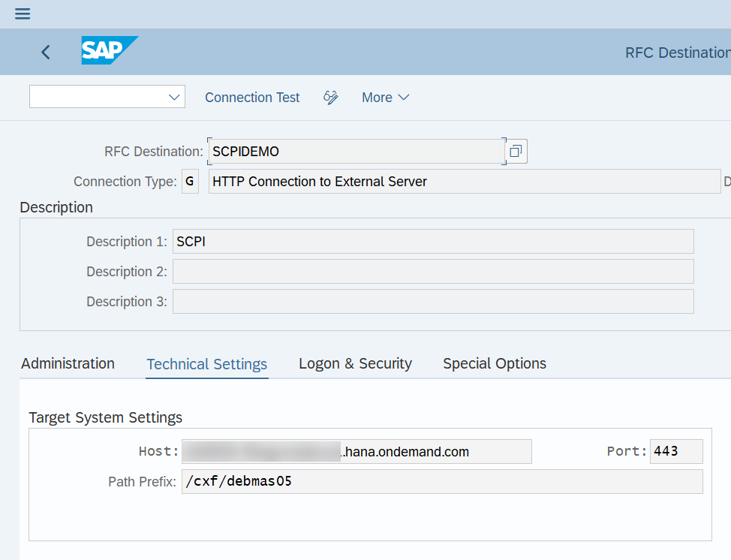
Task: Click the 'Host:' label
Action: point(158,451)
